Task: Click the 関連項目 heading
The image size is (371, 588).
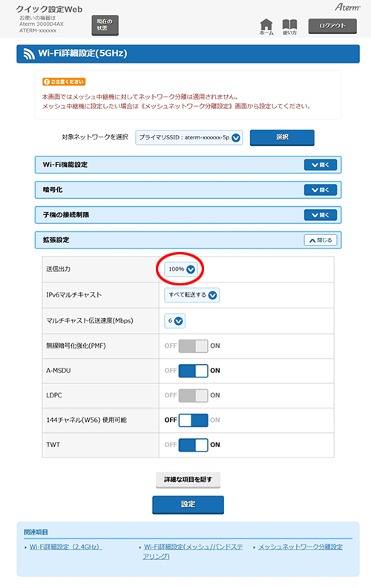Action: pyautogui.click(x=36, y=532)
